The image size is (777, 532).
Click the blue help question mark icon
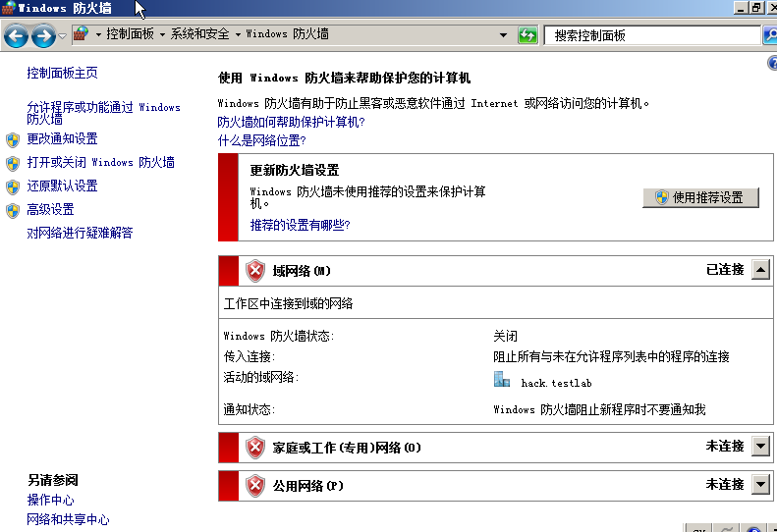click(x=771, y=63)
